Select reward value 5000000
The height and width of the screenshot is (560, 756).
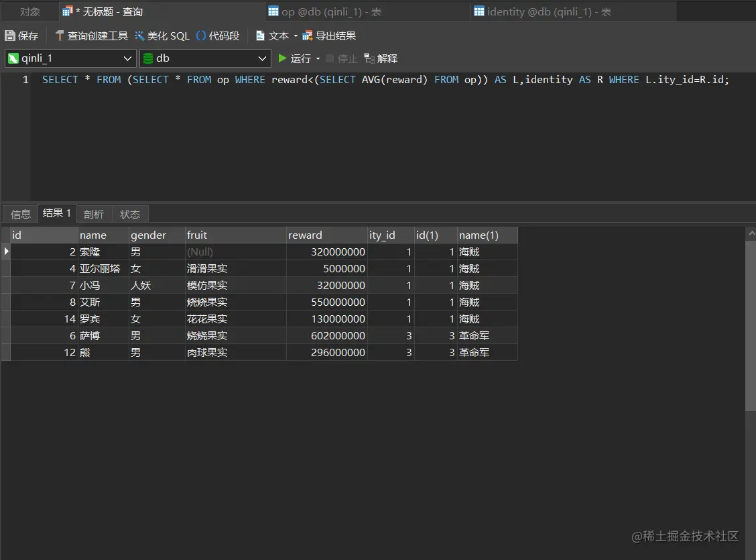pos(327,269)
